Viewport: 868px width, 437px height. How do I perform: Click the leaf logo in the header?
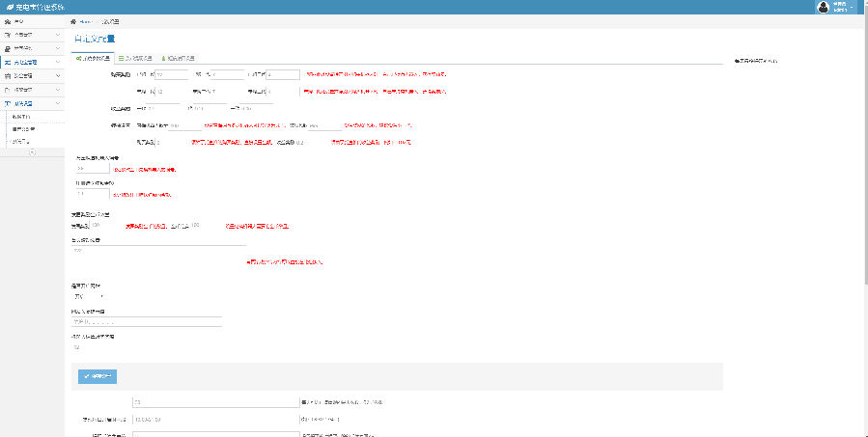click(10, 7)
